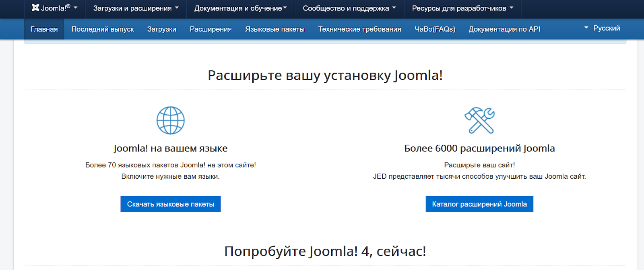Open ЧаВо(FAQs) page
This screenshot has height=270, width=644.
point(435,29)
